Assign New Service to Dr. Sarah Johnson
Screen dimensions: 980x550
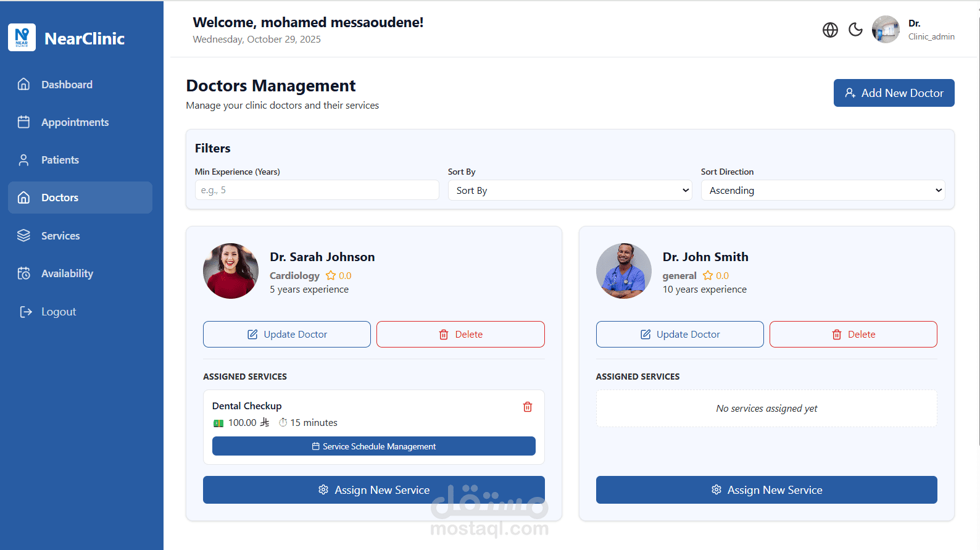374,490
